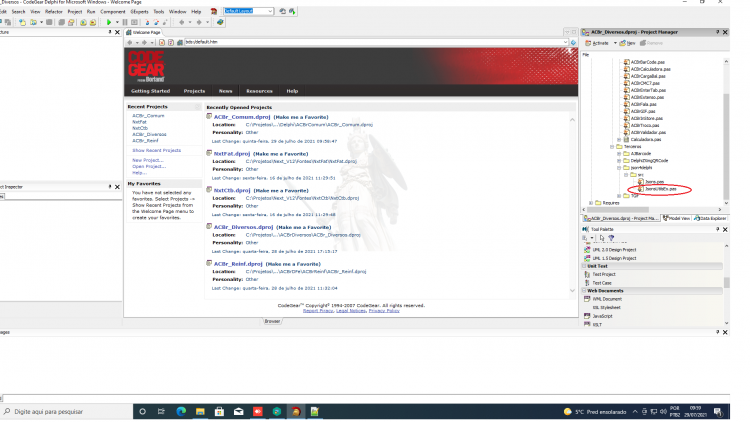Open the ACBr_Comum.dproj recent project link
Viewport: 750px width, 422px height.
242,117
